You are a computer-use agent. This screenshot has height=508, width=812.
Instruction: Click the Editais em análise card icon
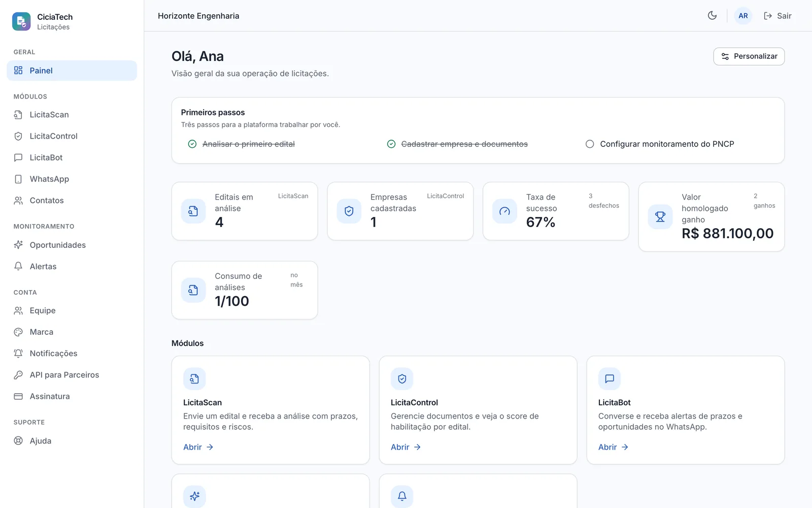[193, 211]
